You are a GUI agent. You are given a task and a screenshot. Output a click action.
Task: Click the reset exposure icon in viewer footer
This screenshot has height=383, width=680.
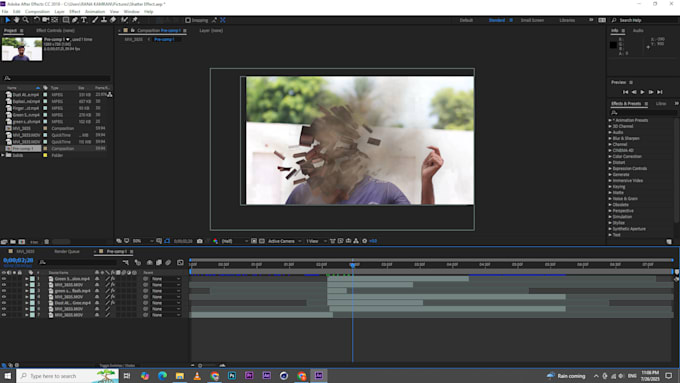(x=364, y=241)
